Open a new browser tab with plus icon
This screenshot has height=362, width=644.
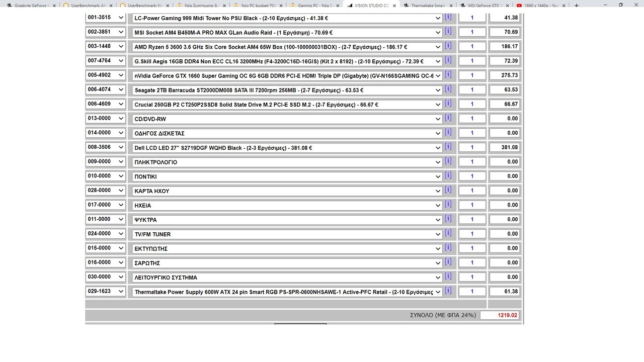click(x=576, y=5)
